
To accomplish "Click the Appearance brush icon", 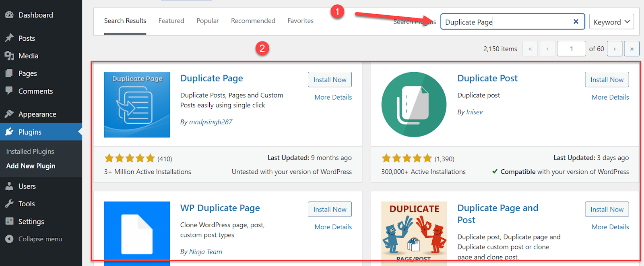I will click(x=9, y=114).
